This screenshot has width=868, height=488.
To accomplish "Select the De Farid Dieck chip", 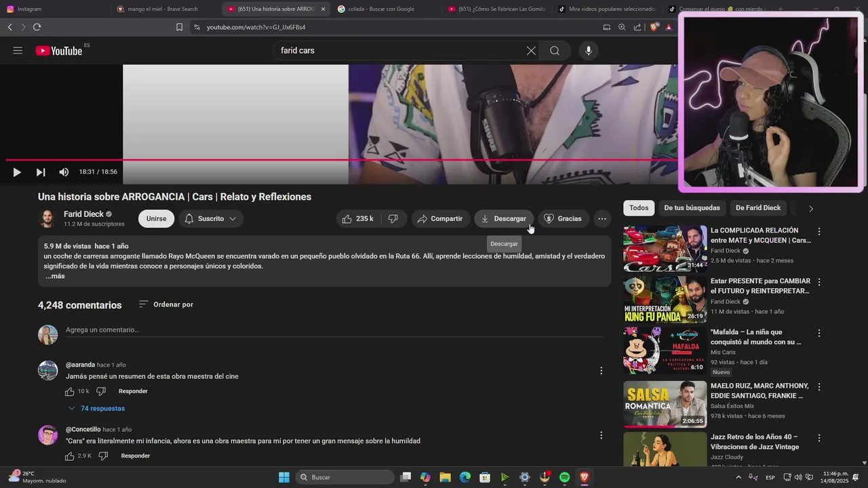I will pos(758,208).
